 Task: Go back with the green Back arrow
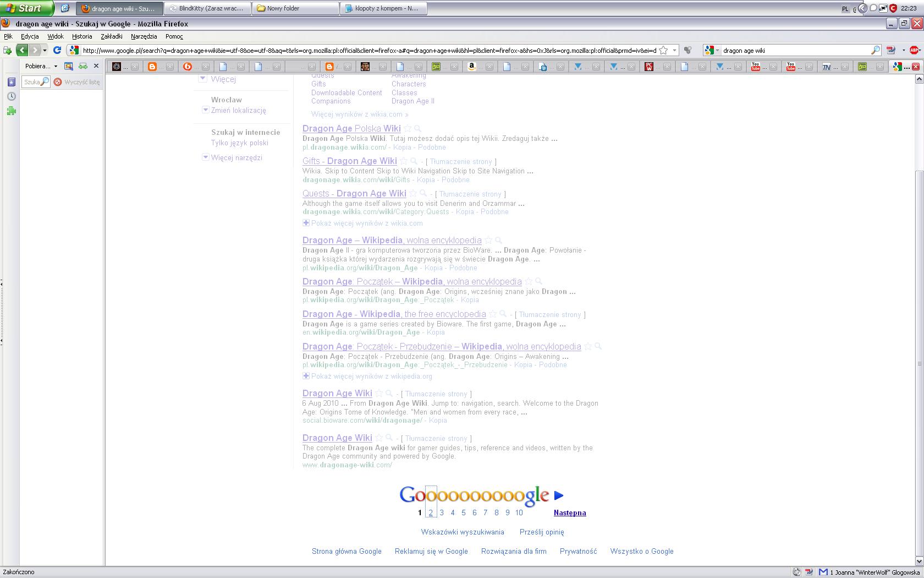point(22,50)
